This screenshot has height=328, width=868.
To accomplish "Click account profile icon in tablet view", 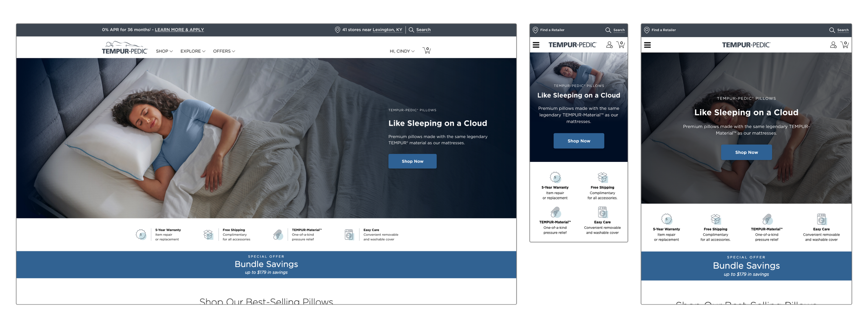I will (x=833, y=45).
